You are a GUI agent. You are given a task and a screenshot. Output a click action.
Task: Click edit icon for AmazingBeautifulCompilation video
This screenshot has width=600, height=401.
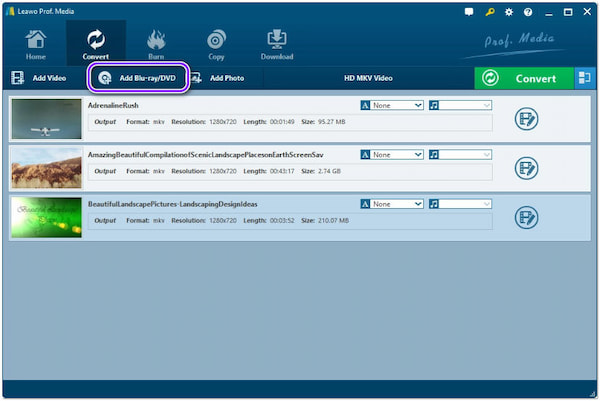pyautogui.click(x=527, y=168)
